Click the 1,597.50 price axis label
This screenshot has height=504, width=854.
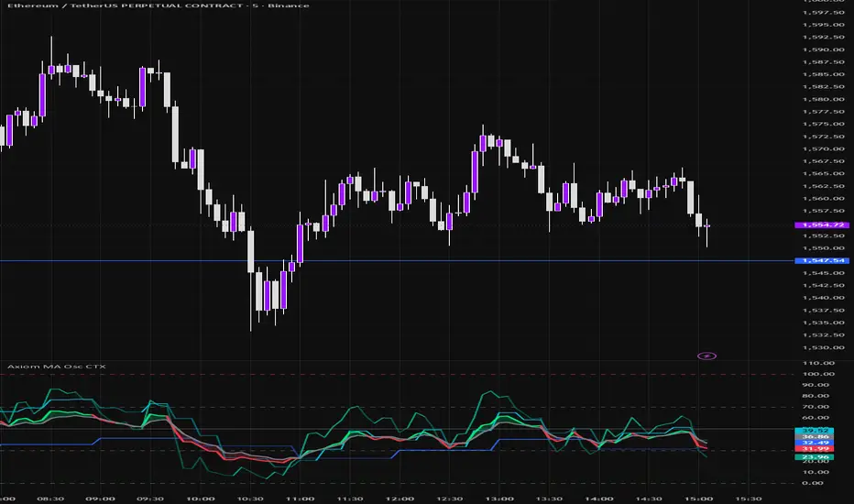824,13
